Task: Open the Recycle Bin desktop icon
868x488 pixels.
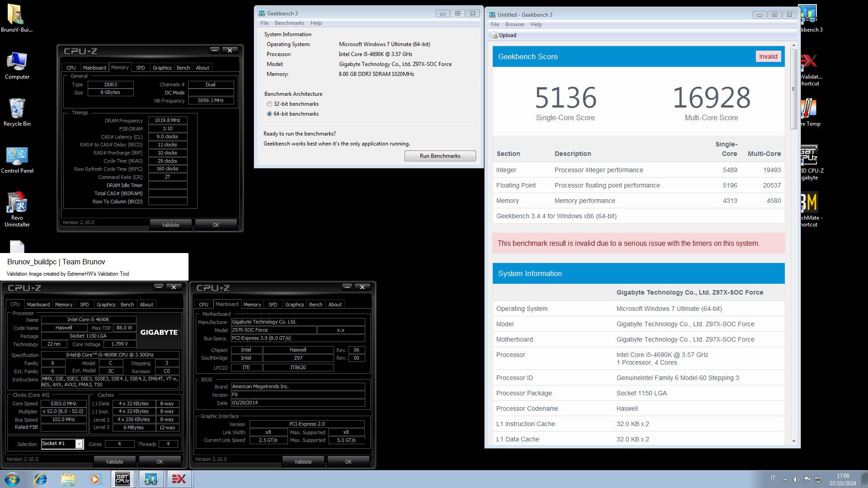Action: tap(17, 113)
